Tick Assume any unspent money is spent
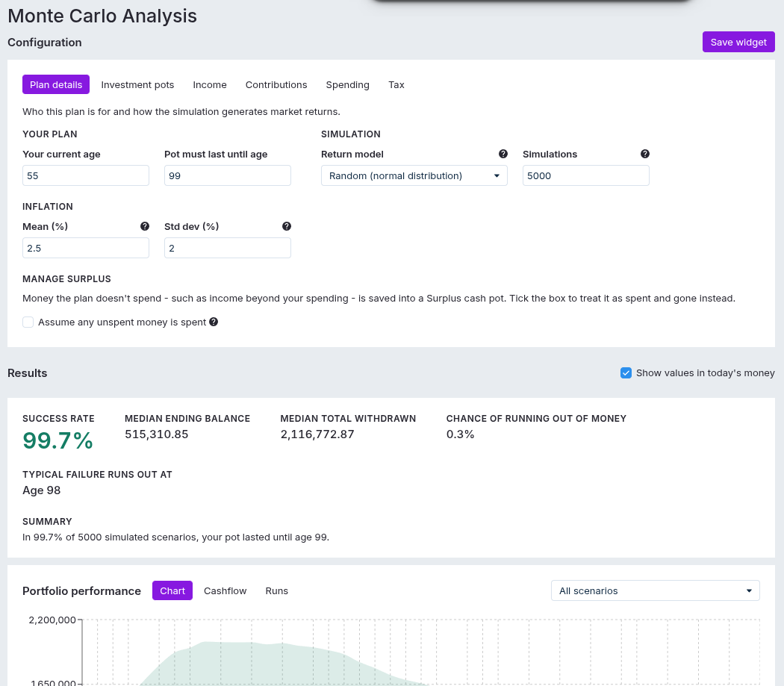The width and height of the screenshot is (784, 686). [x=28, y=322]
